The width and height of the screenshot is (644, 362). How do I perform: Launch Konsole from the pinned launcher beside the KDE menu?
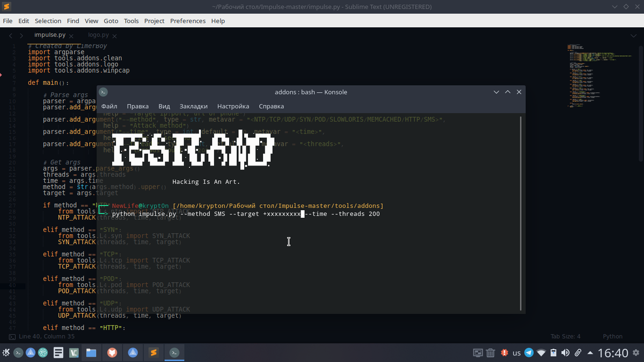[x=18, y=353]
